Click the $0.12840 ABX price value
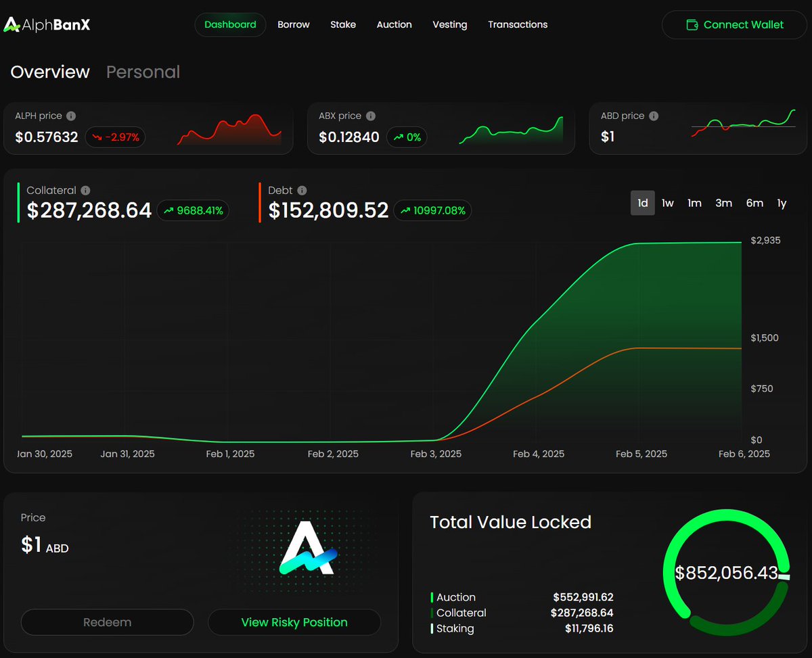 click(x=349, y=137)
